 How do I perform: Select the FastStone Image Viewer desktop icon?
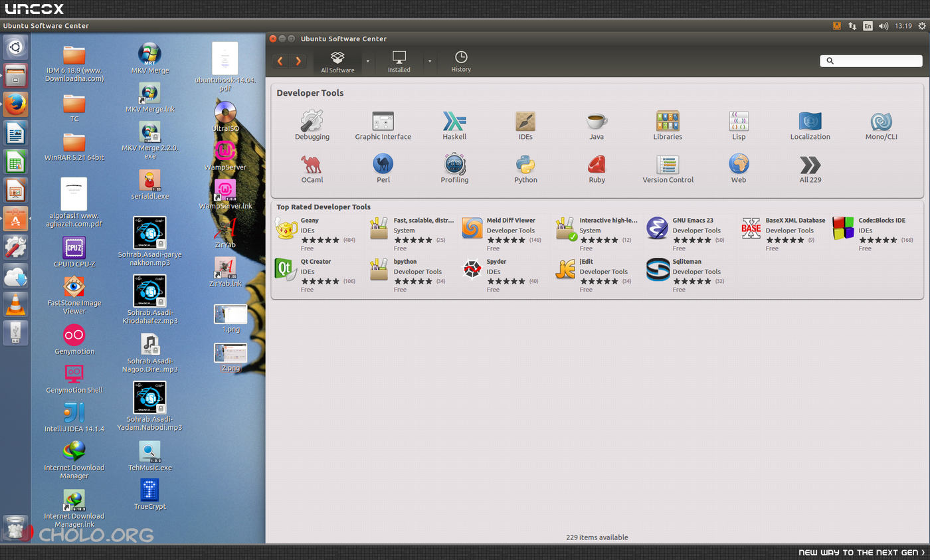(74, 295)
